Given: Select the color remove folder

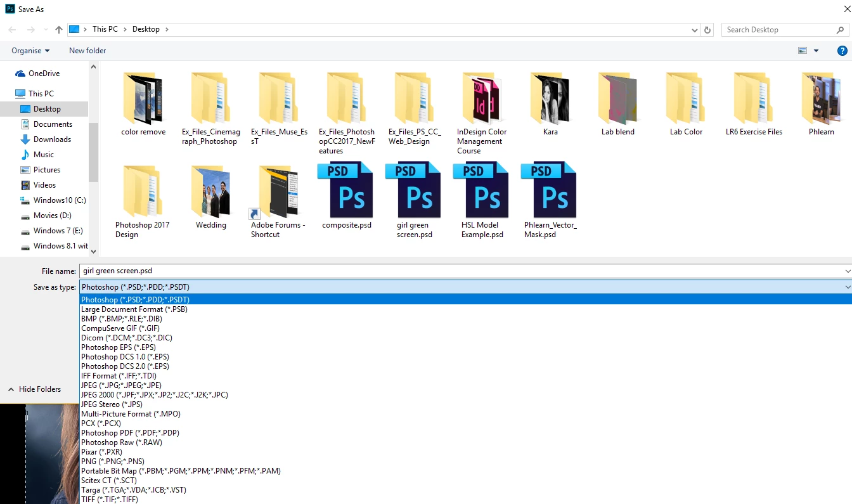Looking at the screenshot, I should 143,104.
